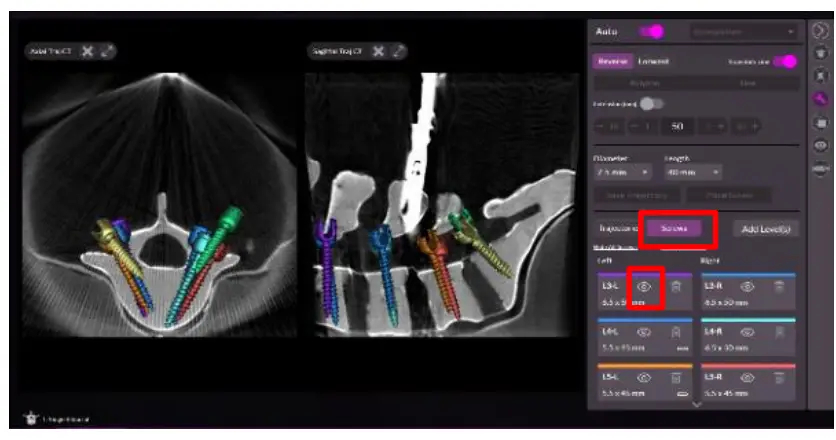Image resolution: width=836 pixels, height=440 pixels.
Task: Switch to the Screws tab
Action: (674, 229)
